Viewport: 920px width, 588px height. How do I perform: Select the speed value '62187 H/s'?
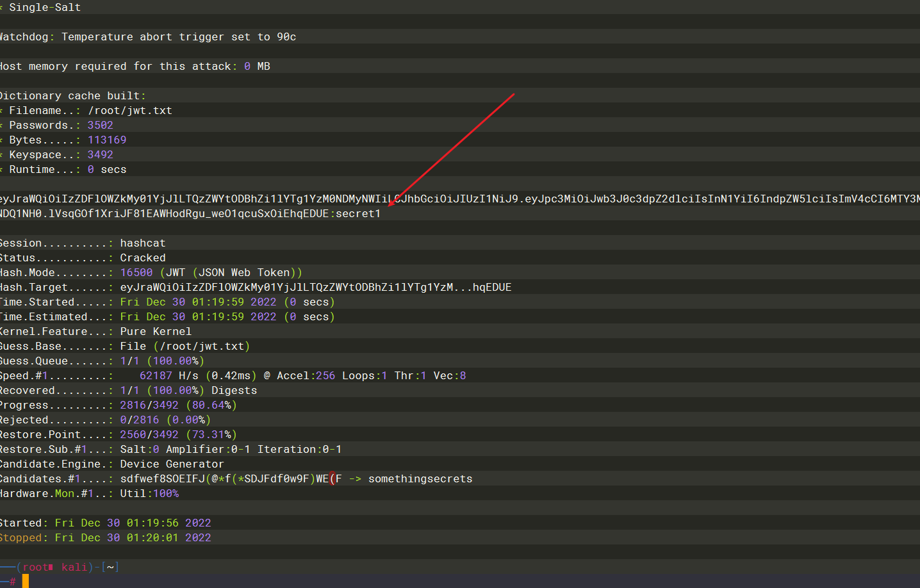(169, 376)
